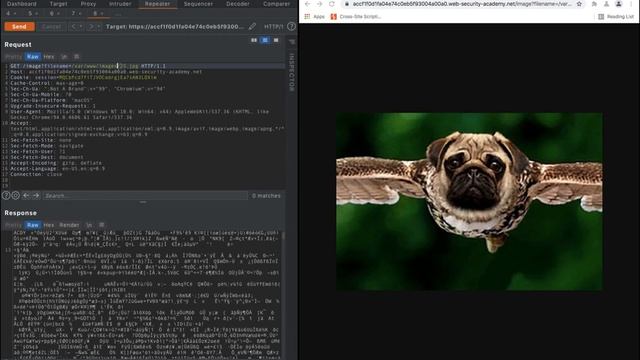Switch response view to Raw
640x360 pixels.
pyautogui.click(x=33, y=225)
